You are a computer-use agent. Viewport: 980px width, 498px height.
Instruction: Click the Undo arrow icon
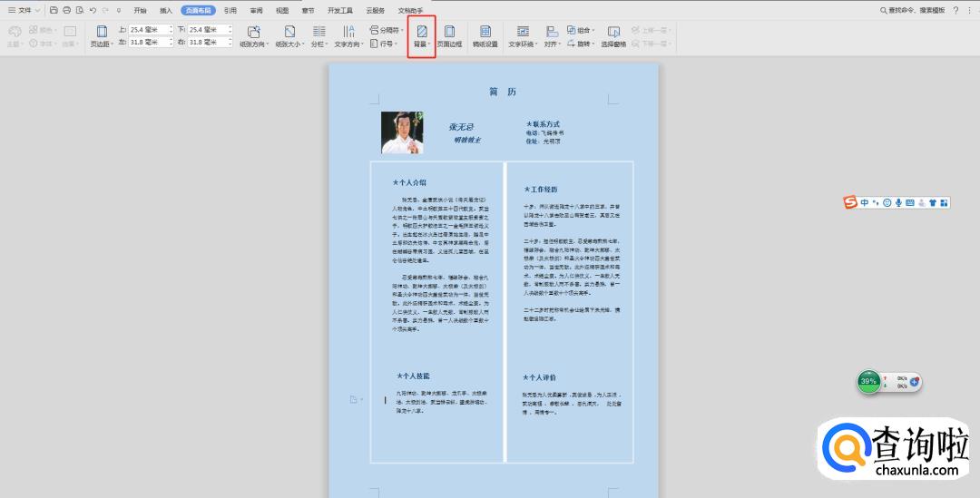point(93,10)
